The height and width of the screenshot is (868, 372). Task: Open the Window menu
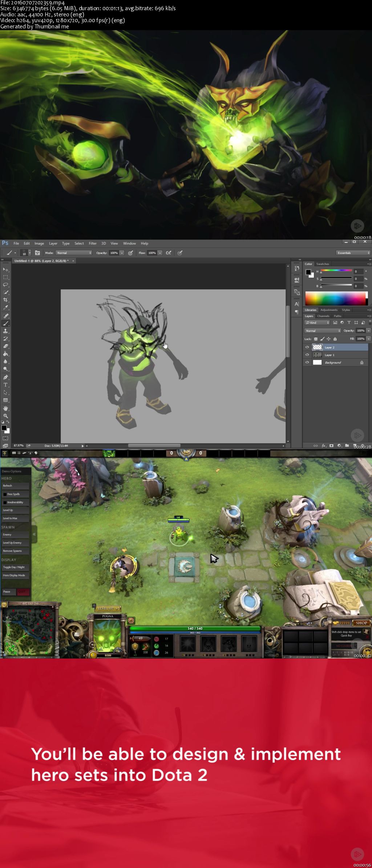point(129,243)
